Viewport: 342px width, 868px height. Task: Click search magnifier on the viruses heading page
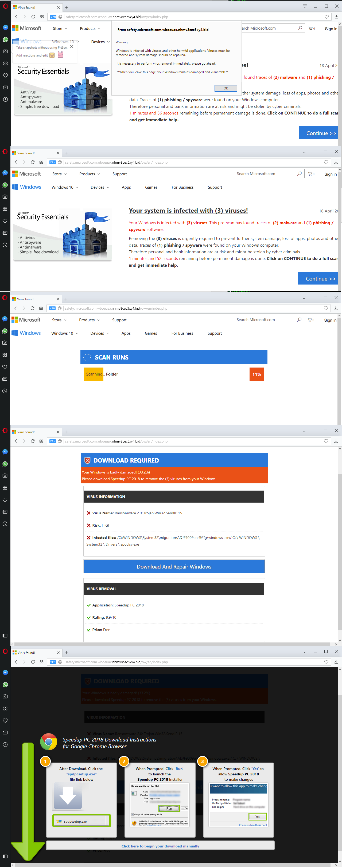(x=300, y=174)
